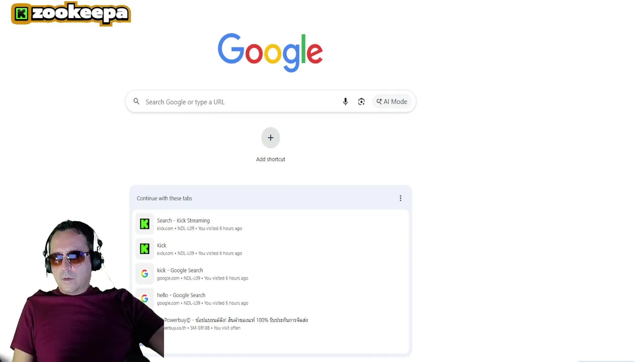Viewport: 644px width, 362px height.
Task: Resume the kick - Google Search tab
Action: coord(271,274)
